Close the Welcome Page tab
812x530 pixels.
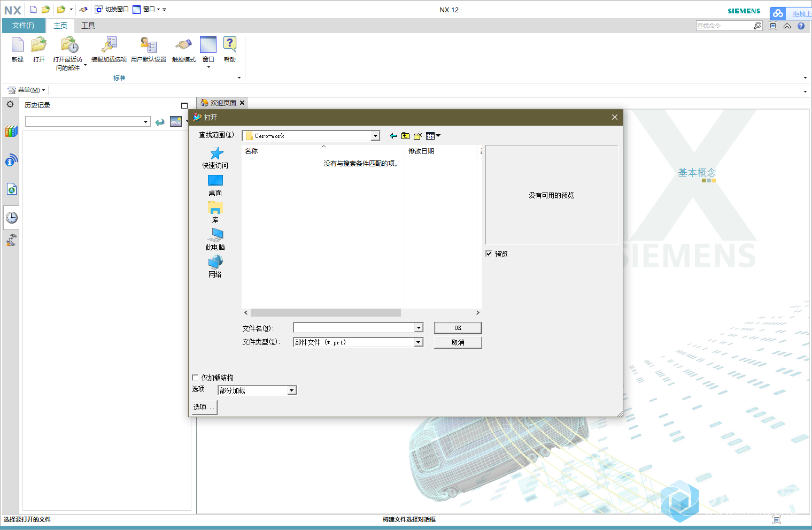click(x=242, y=103)
